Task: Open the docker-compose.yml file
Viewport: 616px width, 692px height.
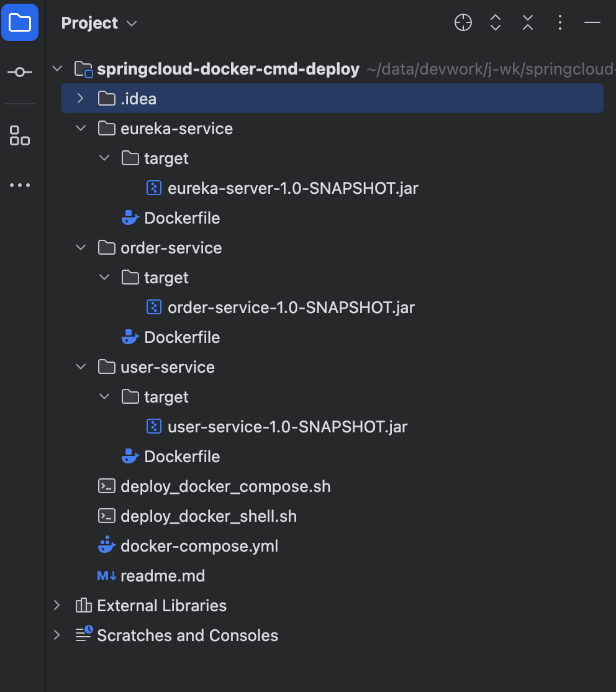Action: (199, 546)
